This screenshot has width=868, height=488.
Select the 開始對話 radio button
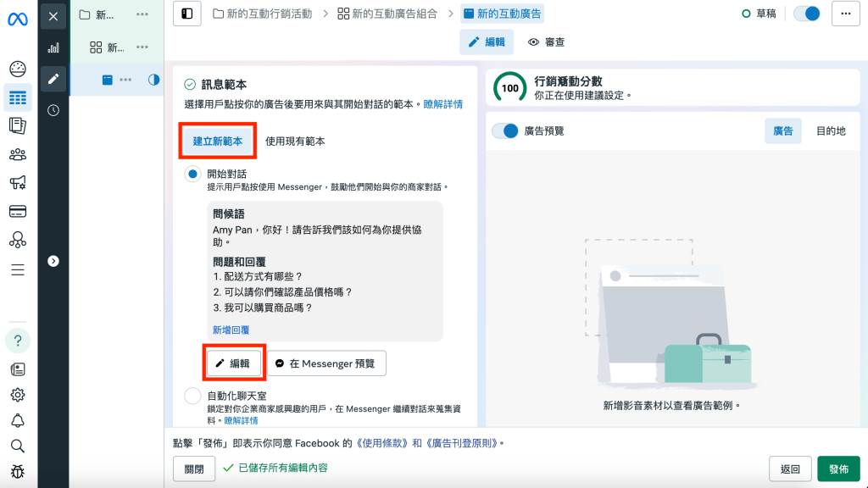[x=192, y=174]
